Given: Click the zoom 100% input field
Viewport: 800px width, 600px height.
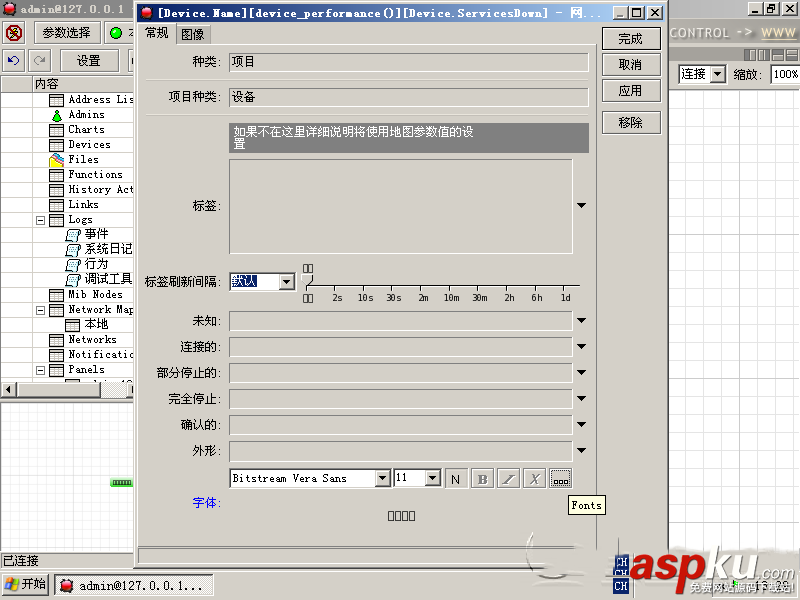Looking at the screenshot, I should click(x=785, y=74).
